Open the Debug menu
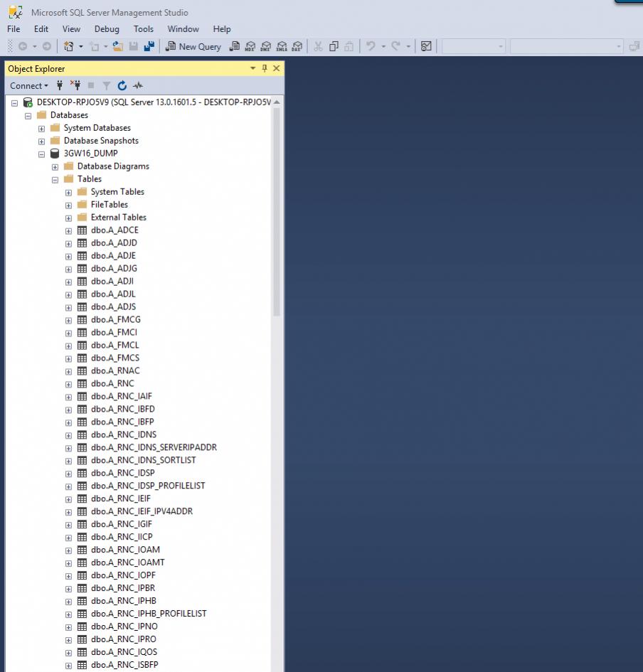 tap(107, 28)
